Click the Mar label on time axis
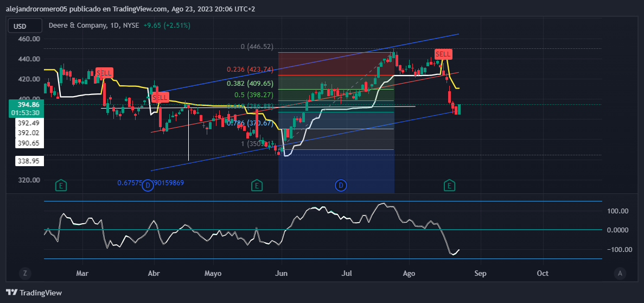Screen dimensions: 644x303 click(82, 273)
